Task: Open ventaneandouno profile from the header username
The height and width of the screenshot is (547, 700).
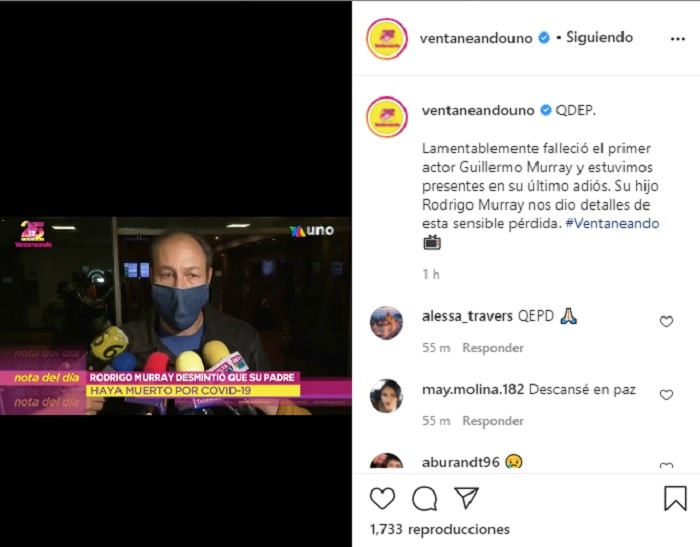Action: tap(476, 38)
